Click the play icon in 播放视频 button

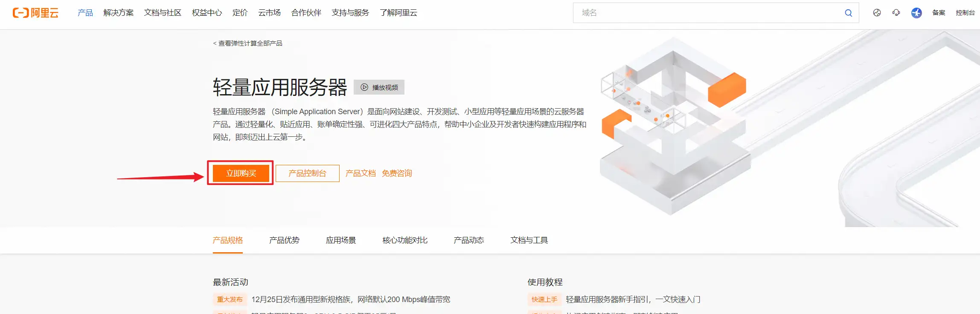pyautogui.click(x=364, y=87)
